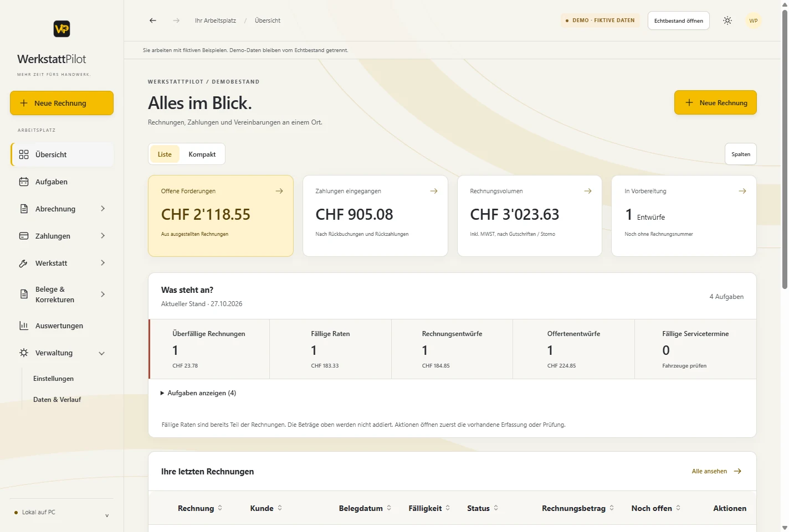Go forward with the right arrow
The image size is (789, 532).
tap(176, 20)
